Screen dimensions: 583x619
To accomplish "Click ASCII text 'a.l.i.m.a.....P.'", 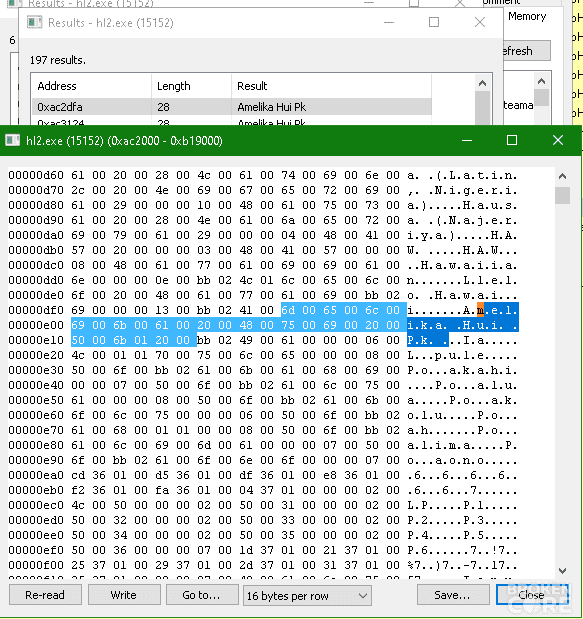I will [463, 445].
